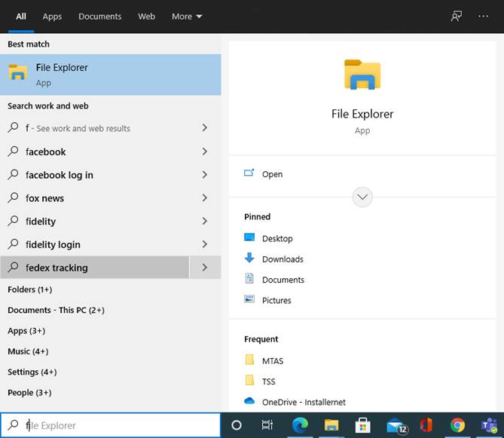
Task: Open frequent TSS folder
Action: click(x=268, y=381)
